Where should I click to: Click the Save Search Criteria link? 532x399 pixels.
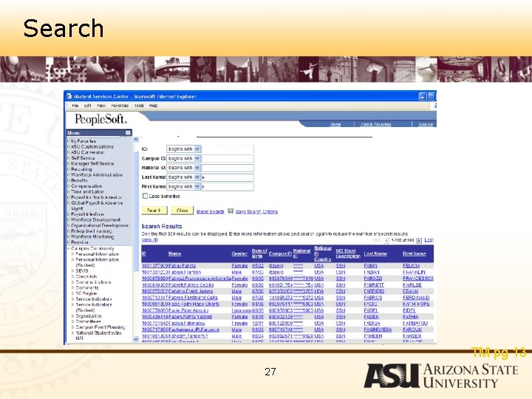256,212
